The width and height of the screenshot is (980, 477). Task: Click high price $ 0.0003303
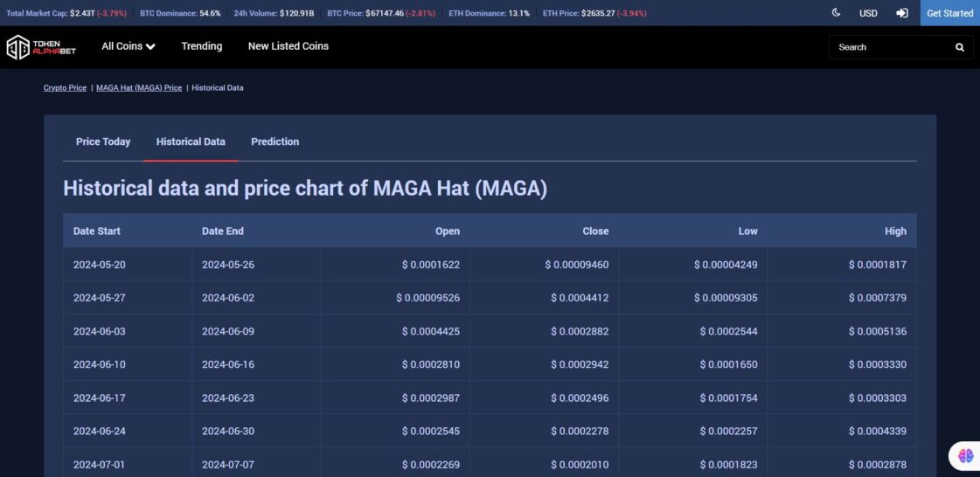tap(878, 397)
